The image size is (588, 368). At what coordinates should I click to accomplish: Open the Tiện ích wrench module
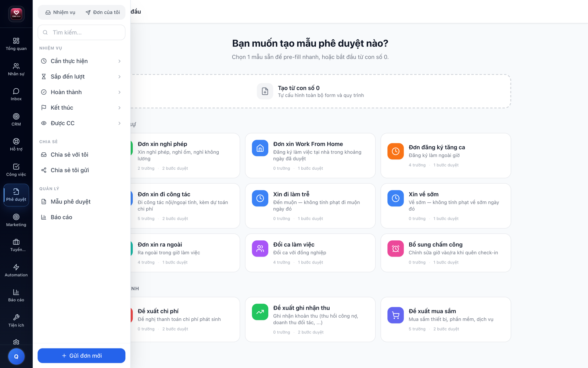(x=16, y=321)
